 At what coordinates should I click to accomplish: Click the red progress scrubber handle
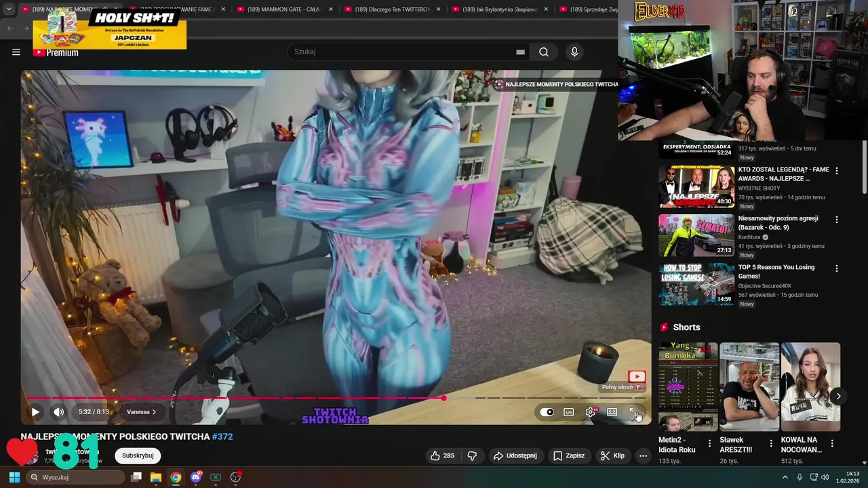tap(443, 398)
